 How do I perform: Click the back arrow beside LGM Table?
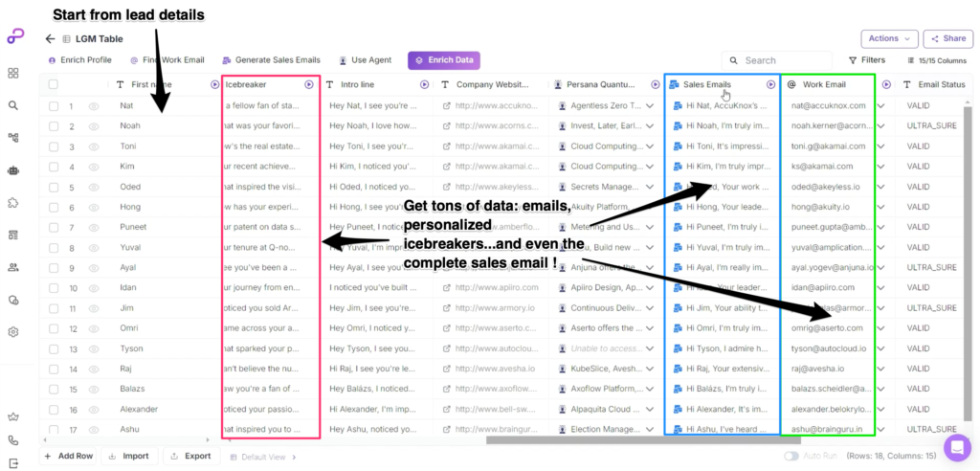(50, 39)
